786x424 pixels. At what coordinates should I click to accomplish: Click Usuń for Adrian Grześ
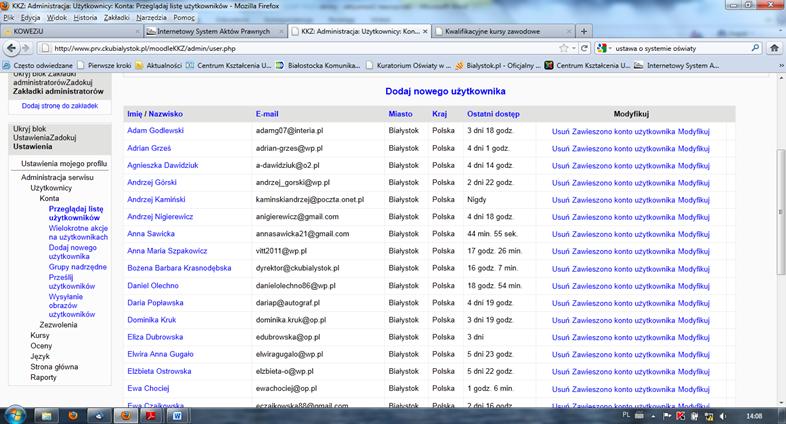pyautogui.click(x=560, y=149)
